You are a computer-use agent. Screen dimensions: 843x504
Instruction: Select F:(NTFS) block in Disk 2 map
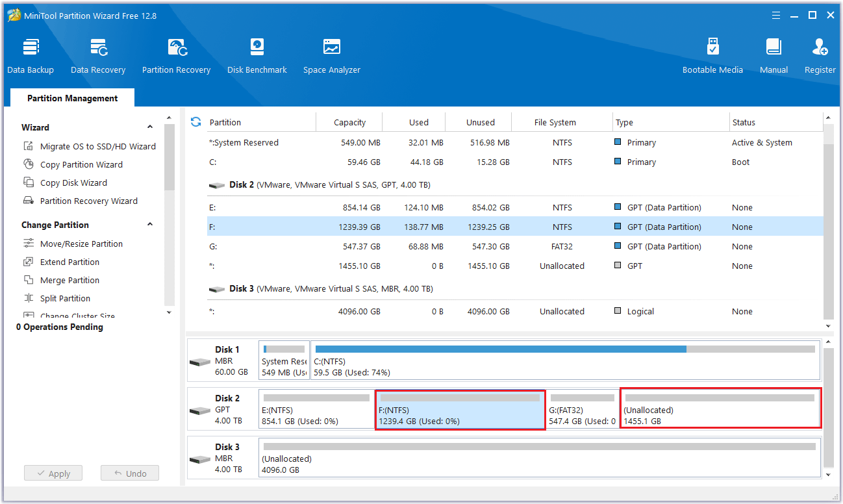click(460, 409)
